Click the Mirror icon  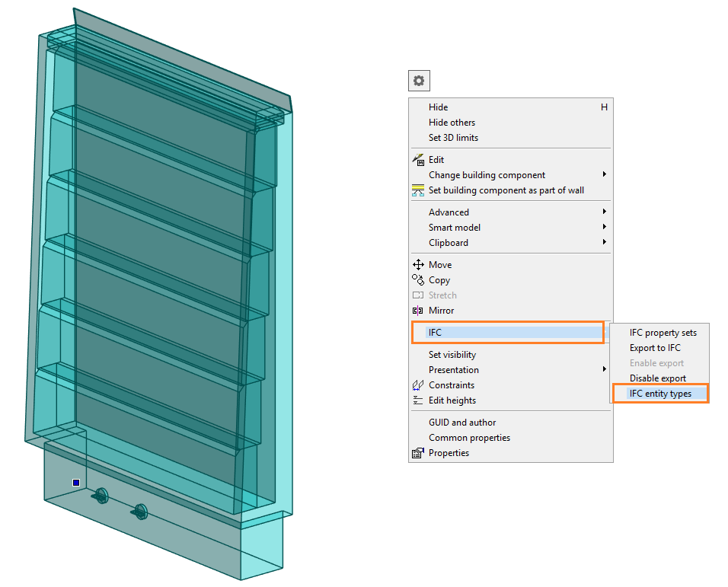(x=418, y=311)
